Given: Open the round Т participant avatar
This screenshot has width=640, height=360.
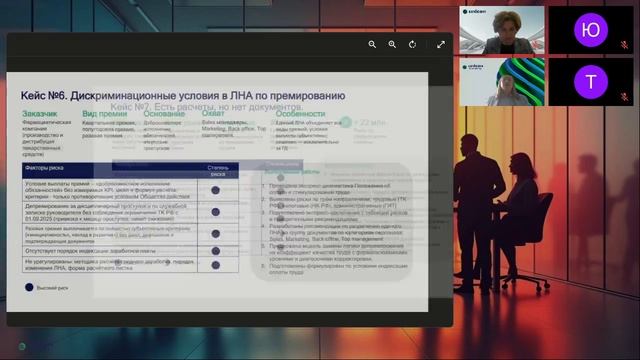Looking at the screenshot, I should (x=591, y=82).
